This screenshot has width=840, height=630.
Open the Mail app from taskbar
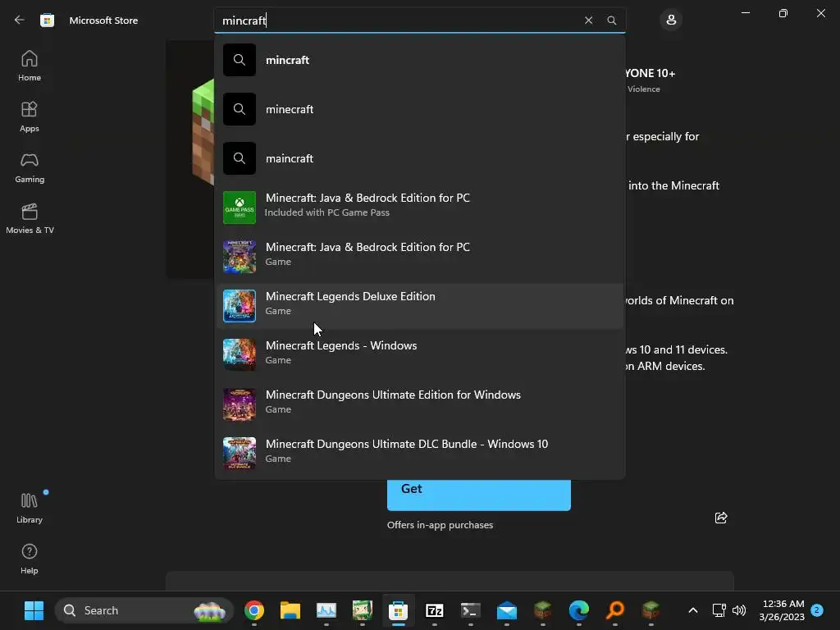(507, 610)
